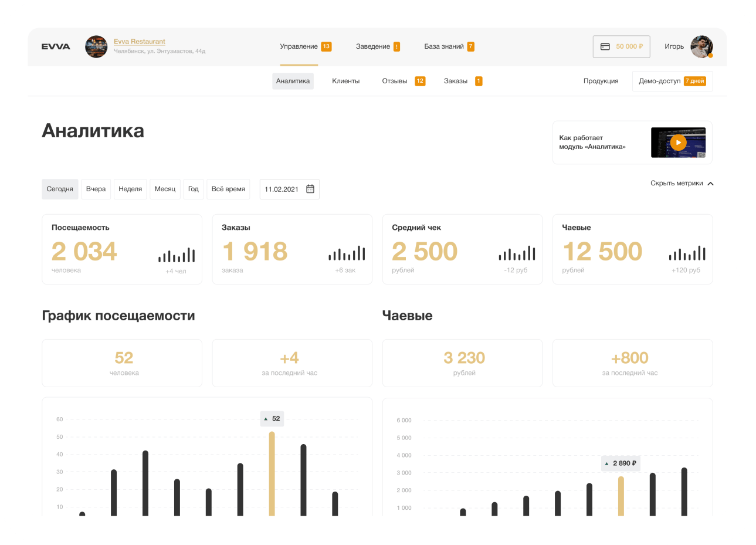
Task: Click the Evva Restaurant name link
Action: pos(140,42)
